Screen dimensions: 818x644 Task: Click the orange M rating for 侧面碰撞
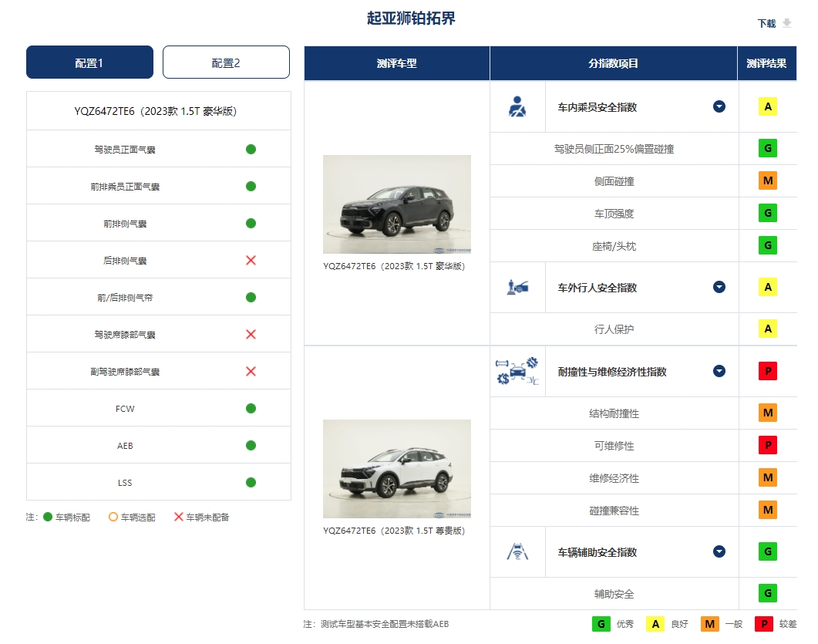coord(767,181)
